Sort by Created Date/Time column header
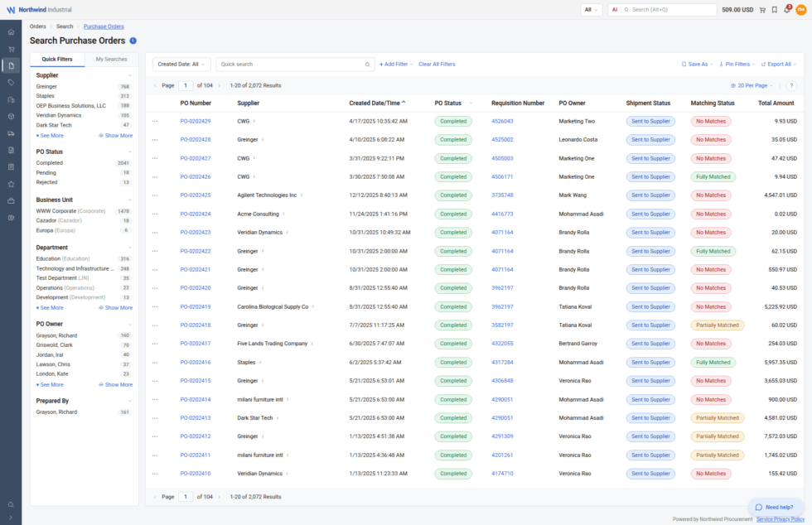Image resolution: width=812 pixels, height=525 pixels. [377, 104]
